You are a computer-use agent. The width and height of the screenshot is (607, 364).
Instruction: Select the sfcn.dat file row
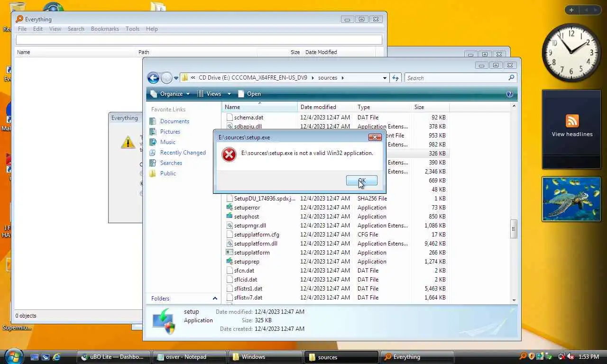coord(336,271)
